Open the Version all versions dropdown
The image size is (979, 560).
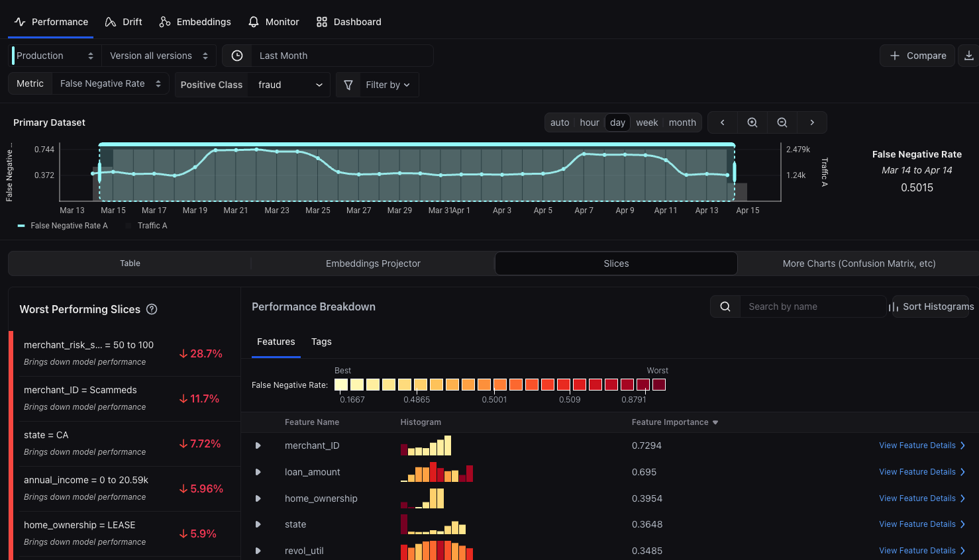click(159, 56)
